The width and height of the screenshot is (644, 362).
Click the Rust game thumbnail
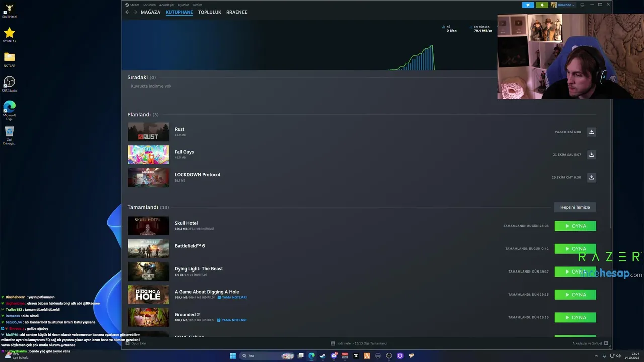click(148, 132)
